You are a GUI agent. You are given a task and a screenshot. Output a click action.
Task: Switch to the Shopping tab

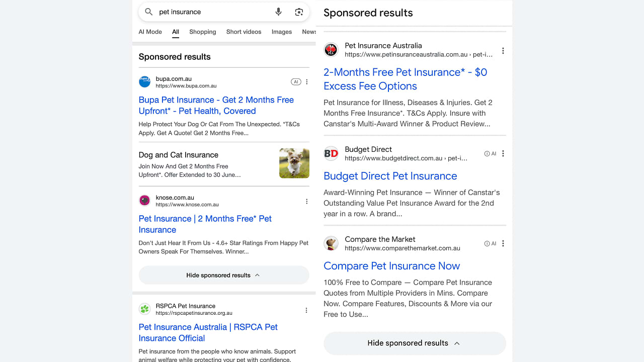(x=202, y=32)
